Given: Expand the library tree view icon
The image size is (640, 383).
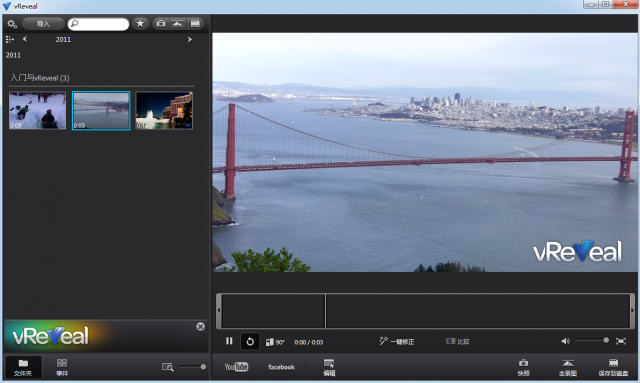Looking at the screenshot, I should (x=10, y=39).
